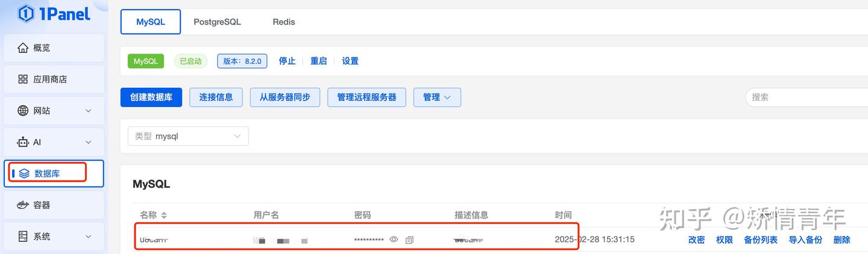Click the 1Panel logo icon
Screen dimensions: 868x254
click(x=26, y=13)
